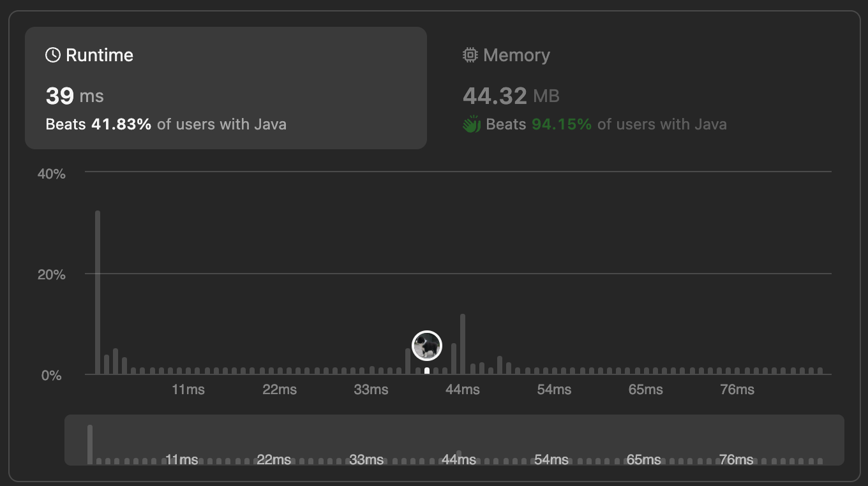Screen dimensions: 868x486
Task: Click the tall first bar in overview strip
Action: (90, 445)
